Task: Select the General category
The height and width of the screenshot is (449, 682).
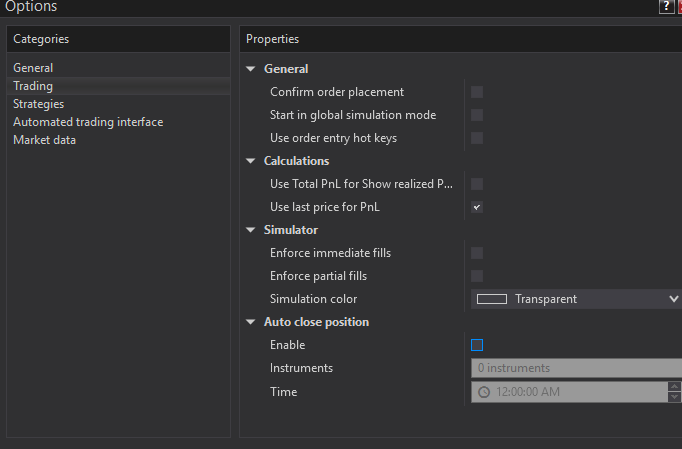Action: (33, 68)
